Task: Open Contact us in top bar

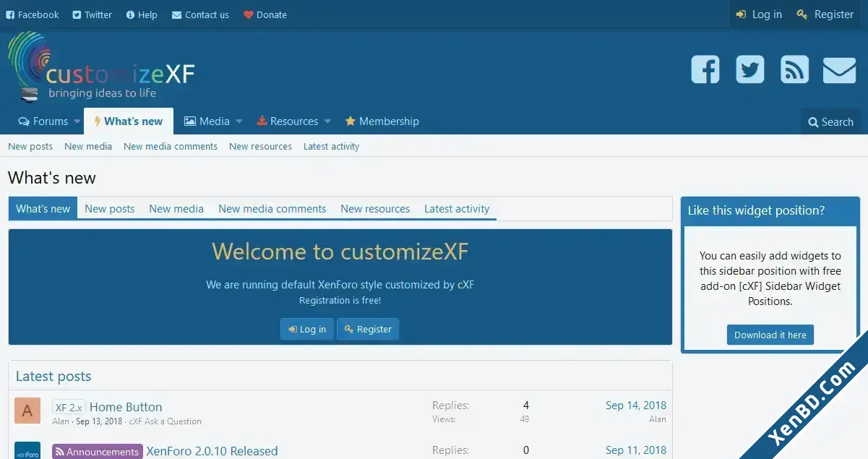Action: tap(200, 14)
